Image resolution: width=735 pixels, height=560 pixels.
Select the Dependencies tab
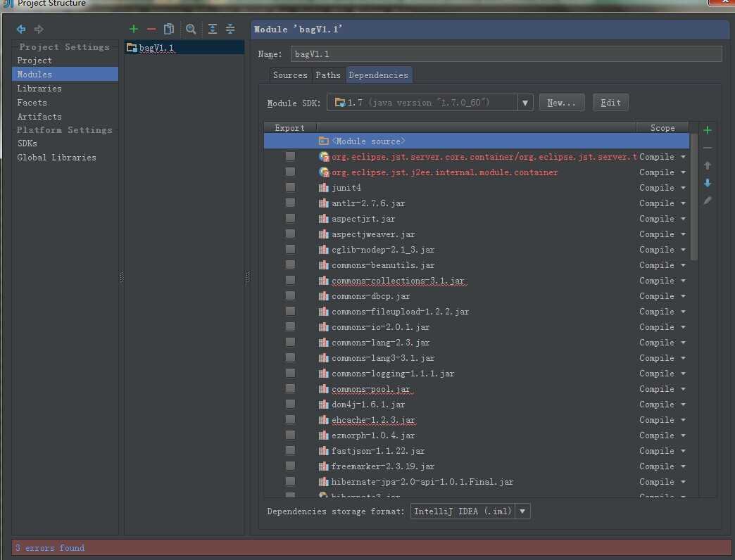click(x=379, y=75)
